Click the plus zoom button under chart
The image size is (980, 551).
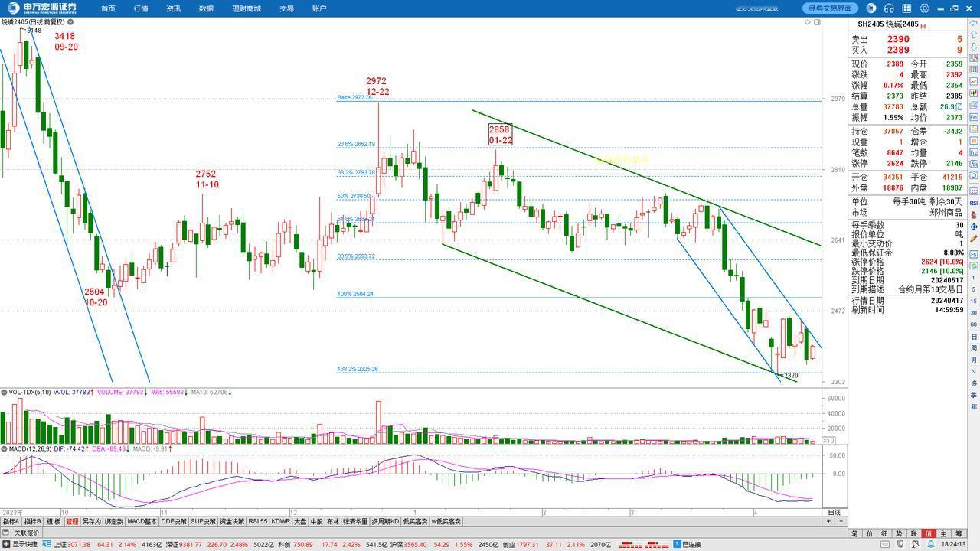[x=828, y=521]
